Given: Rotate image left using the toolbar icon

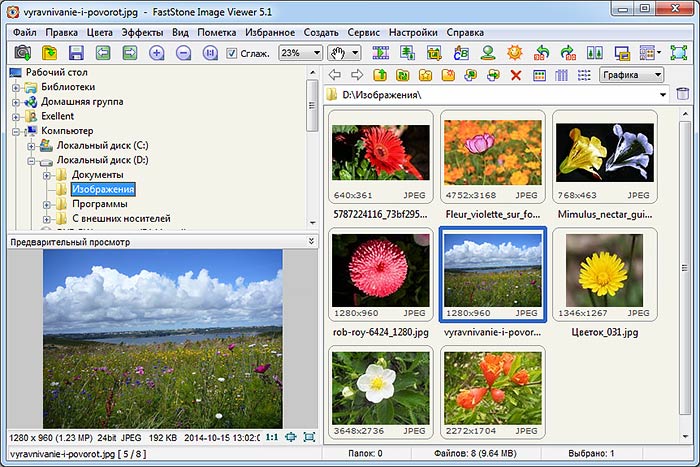Looking at the screenshot, I should tap(542, 52).
